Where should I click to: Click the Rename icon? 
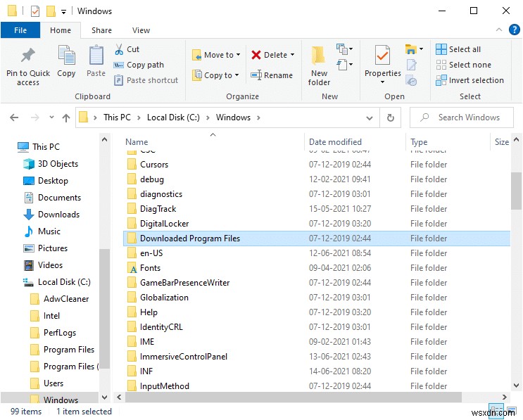pos(256,75)
